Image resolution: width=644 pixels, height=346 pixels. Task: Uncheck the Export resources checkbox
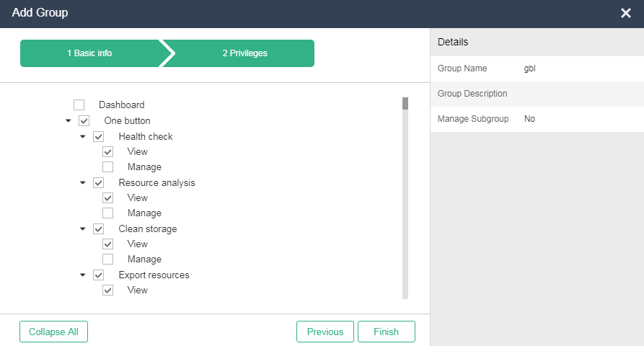[98, 275]
